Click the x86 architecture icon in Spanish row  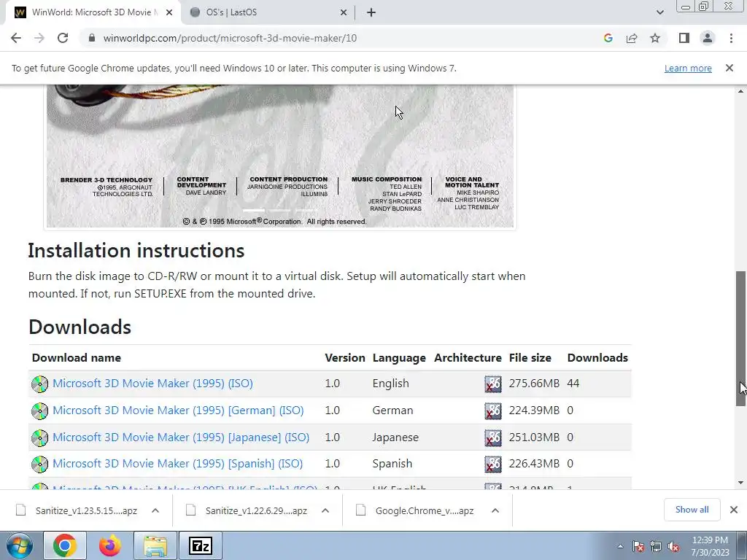tap(493, 464)
